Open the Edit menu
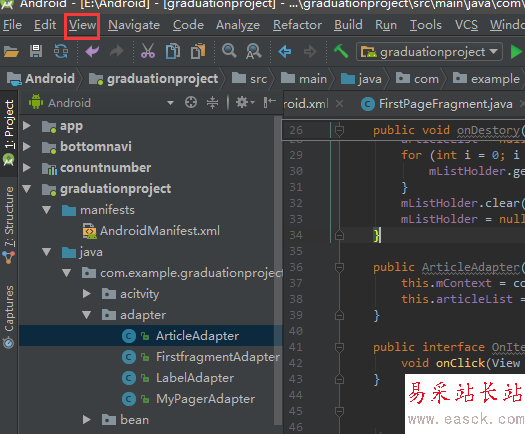The image size is (525, 434). point(45,25)
